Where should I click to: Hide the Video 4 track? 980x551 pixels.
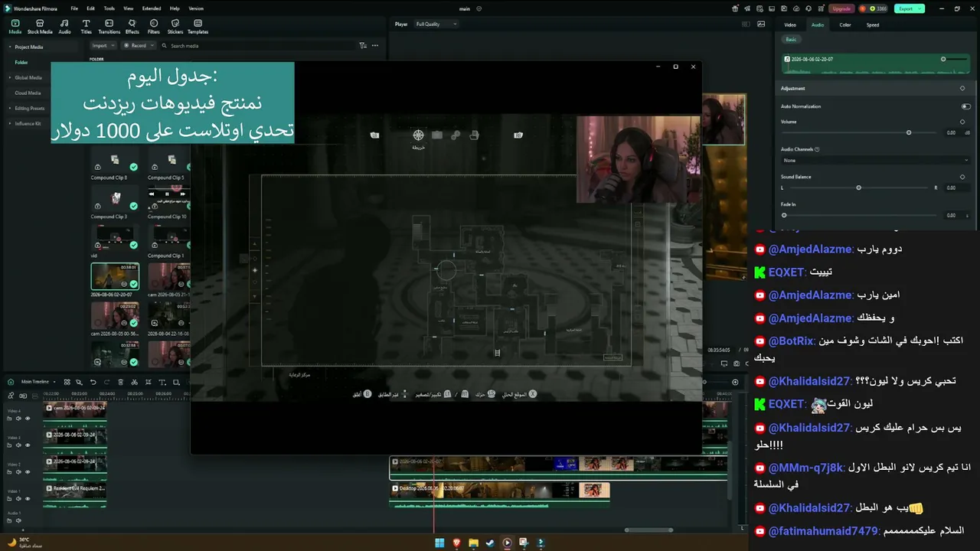(28, 419)
